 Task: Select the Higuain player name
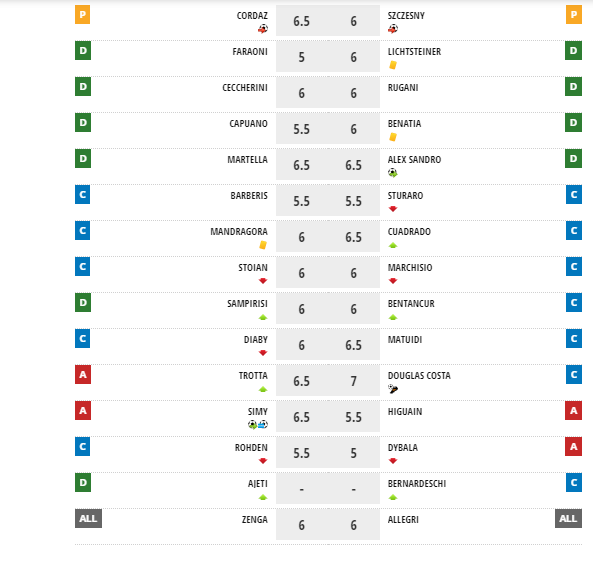pyautogui.click(x=405, y=411)
